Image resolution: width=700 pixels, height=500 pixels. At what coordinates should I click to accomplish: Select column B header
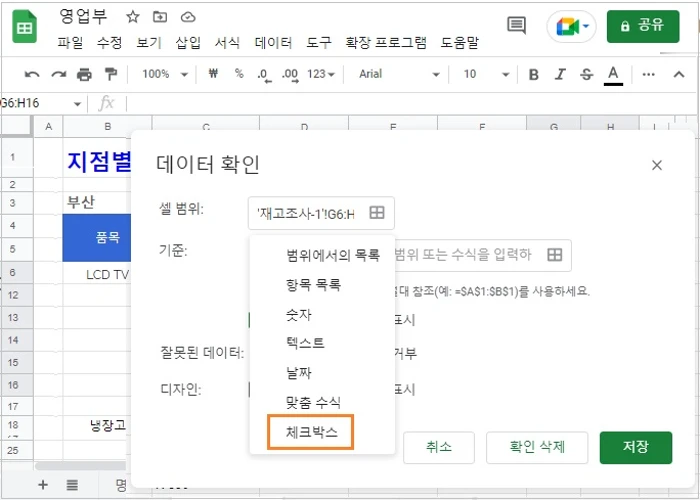click(x=108, y=126)
